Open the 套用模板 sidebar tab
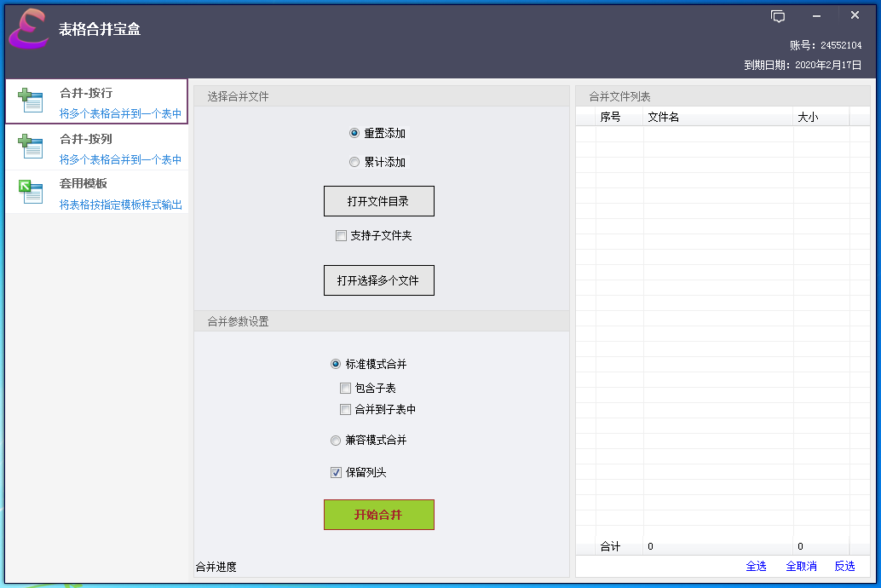This screenshot has width=881, height=588. (x=96, y=193)
